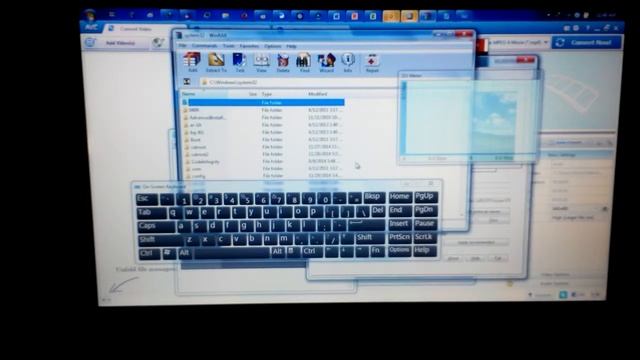
Task: Select the bg-BG folder row
Action: pyautogui.click(x=264, y=132)
